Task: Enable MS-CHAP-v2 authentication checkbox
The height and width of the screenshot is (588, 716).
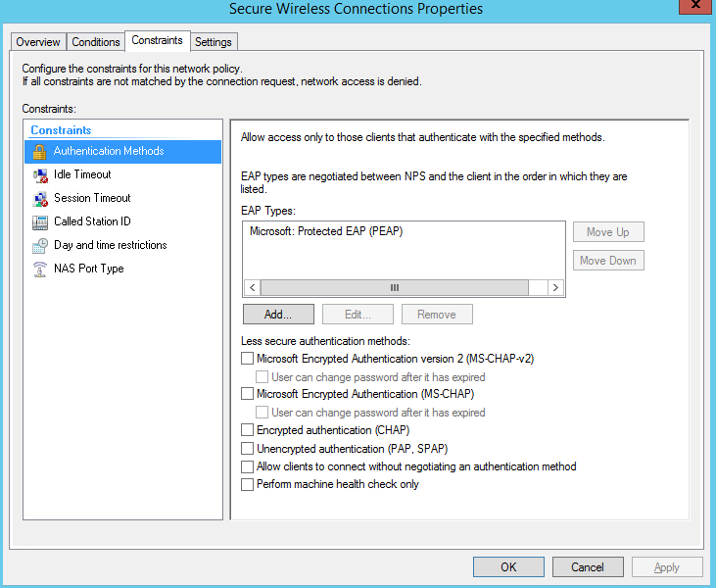Action: click(x=247, y=360)
